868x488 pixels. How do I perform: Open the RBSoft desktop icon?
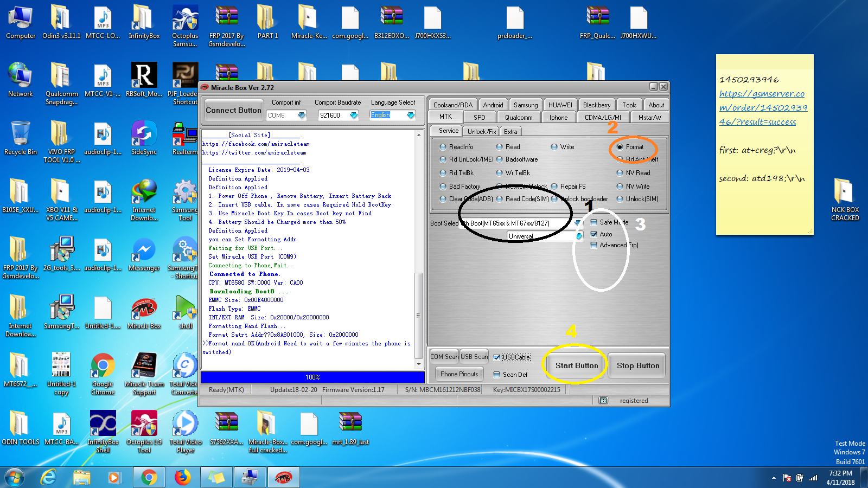tap(144, 80)
